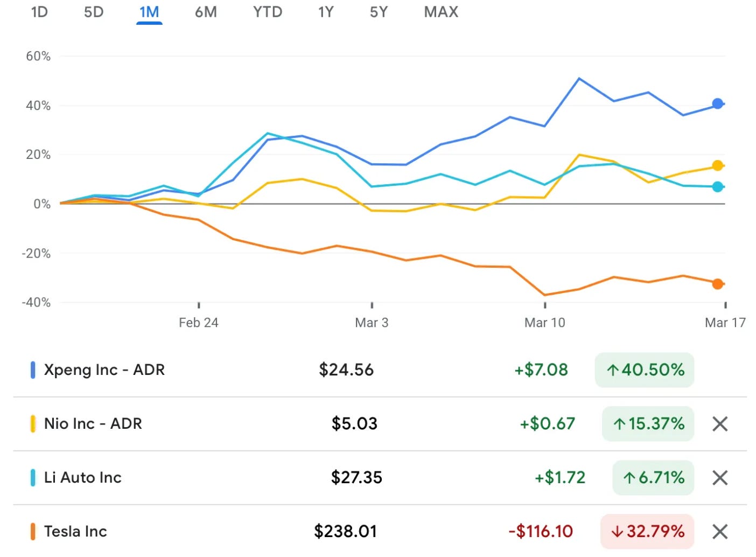Select the 1M time range tab
This screenshot has height=557, width=756.
(x=149, y=12)
